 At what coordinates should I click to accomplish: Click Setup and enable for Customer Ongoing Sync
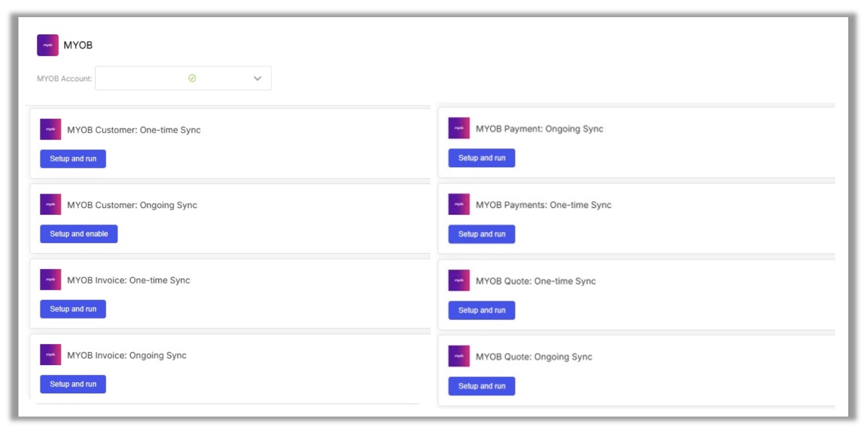(x=79, y=234)
